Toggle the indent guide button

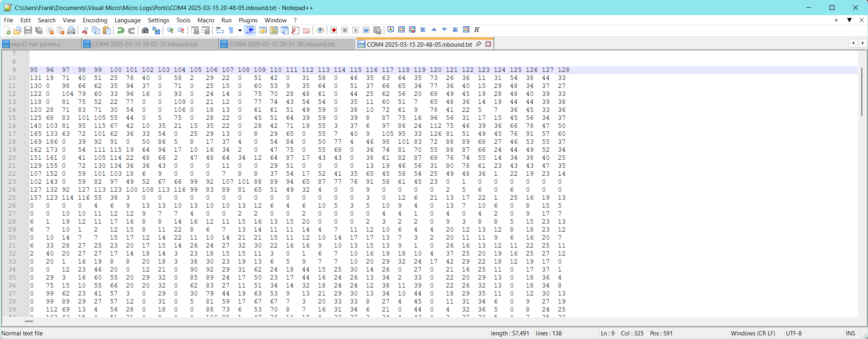(x=249, y=30)
